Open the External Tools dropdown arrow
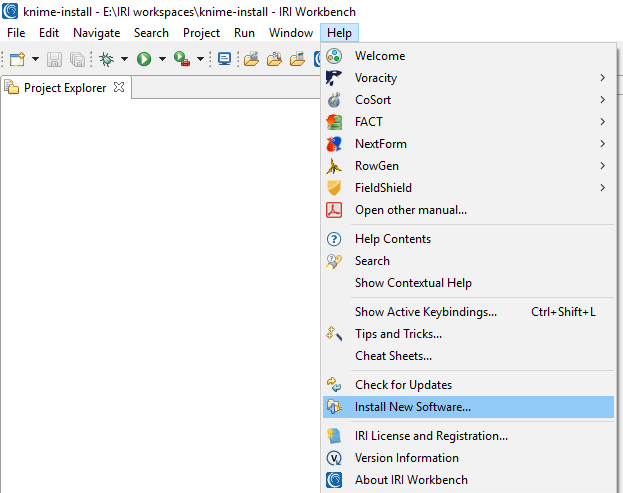 pos(200,59)
